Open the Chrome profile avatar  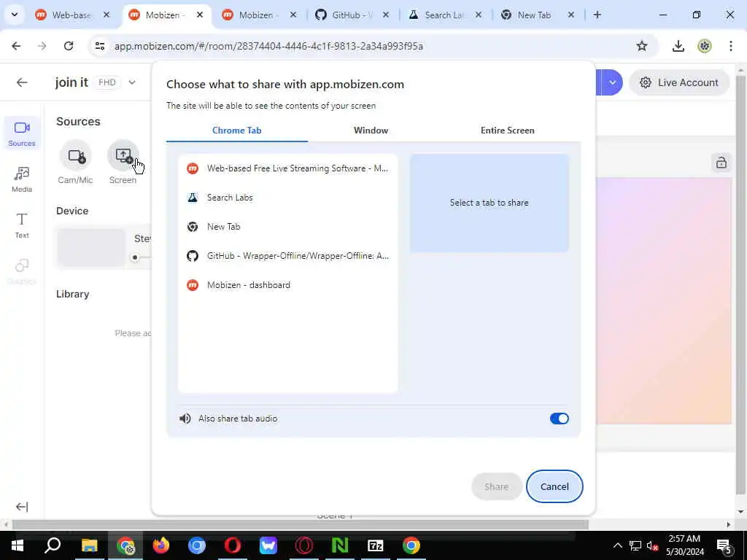705,46
